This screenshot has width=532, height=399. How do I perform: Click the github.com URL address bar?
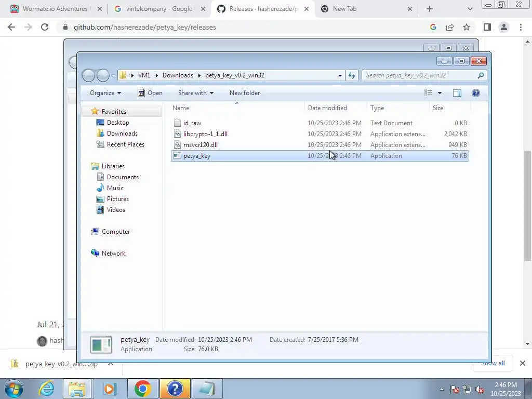pyautogui.click(x=144, y=27)
